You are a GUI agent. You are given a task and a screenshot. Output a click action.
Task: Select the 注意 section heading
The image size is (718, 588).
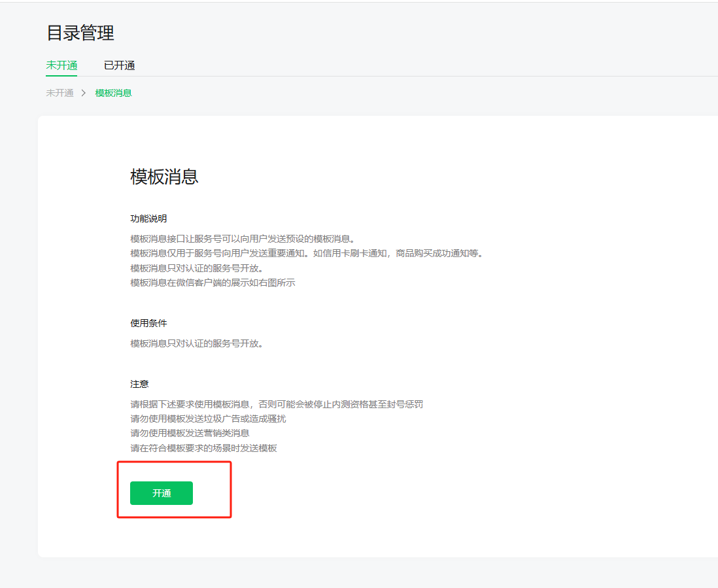pyautogui.click(x=139, y=384)
